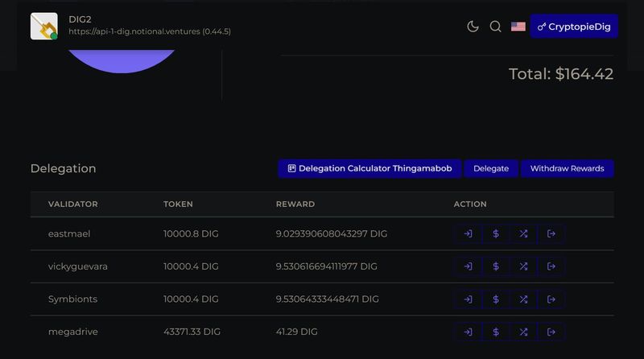
Task: Click the delegate icon for Symbionts
Action: coord(468,299)
